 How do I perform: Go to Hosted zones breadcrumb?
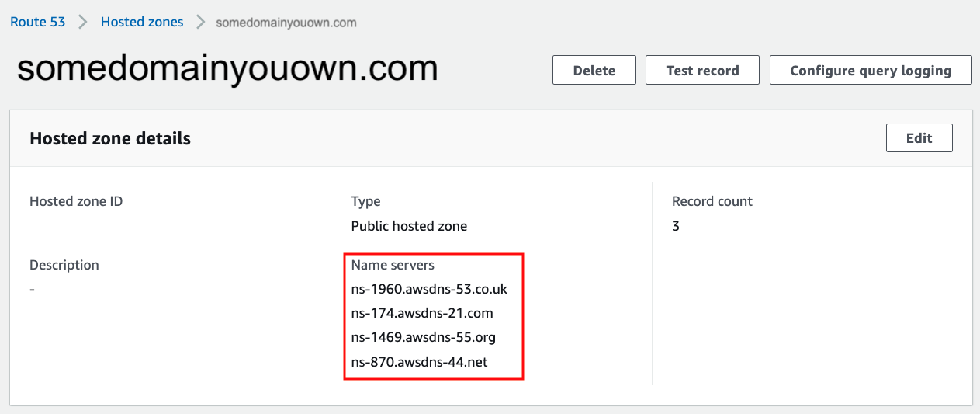click(142, 22)
